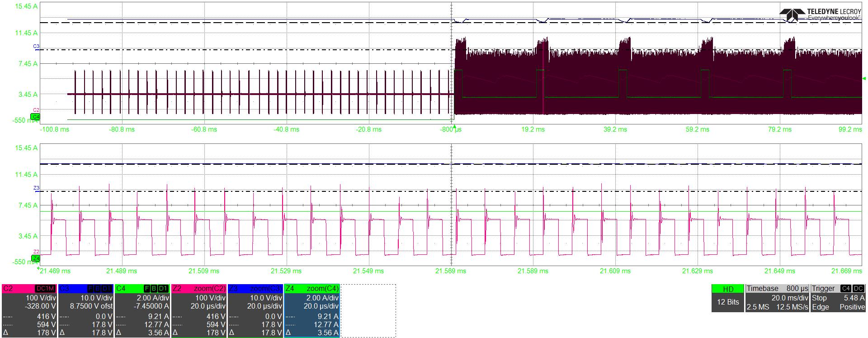This screenshot has width=868, height=338.
Task: Click the 99.2 ms label on upper time axis
Action: click(850, 129)
